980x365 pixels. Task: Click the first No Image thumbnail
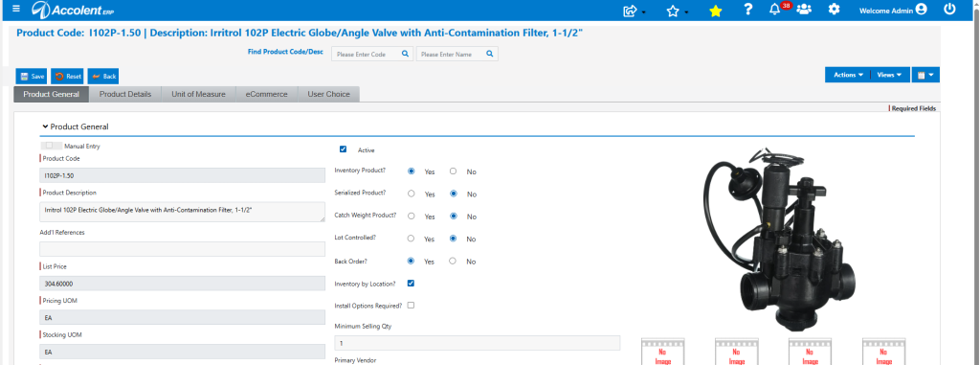click(x=663, y=352)
